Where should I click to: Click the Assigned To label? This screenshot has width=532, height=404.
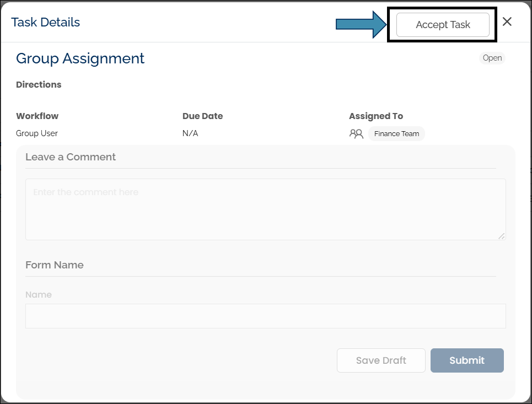tap(375, 116)
